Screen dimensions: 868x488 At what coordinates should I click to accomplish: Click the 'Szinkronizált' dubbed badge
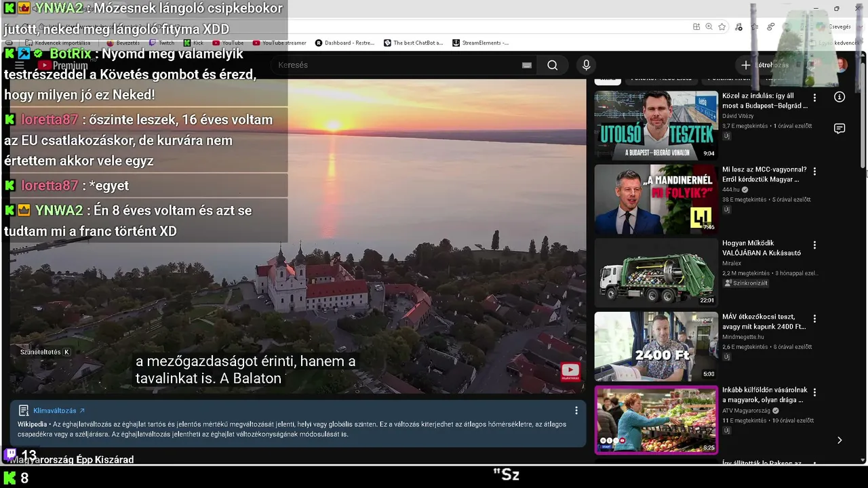pos(746,283)
